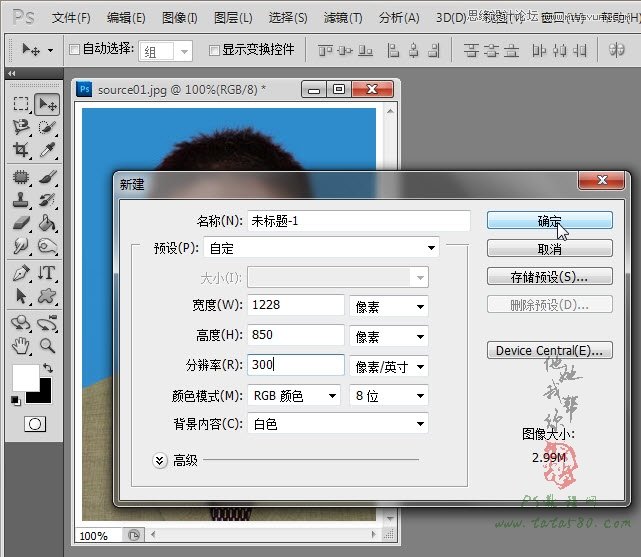Open the 分析(A) menu
The height and width of the screenshot is (557, 641).
(399, 18)
